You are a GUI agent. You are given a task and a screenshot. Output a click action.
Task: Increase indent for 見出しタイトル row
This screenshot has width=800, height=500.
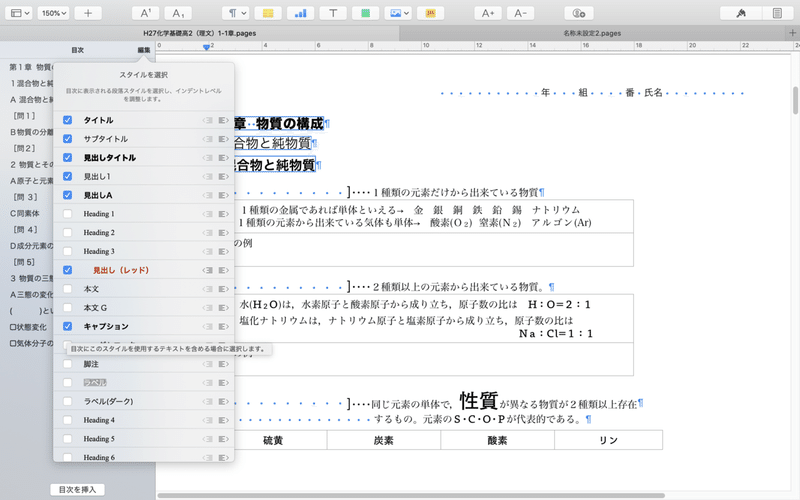click(x=223, y=158)
